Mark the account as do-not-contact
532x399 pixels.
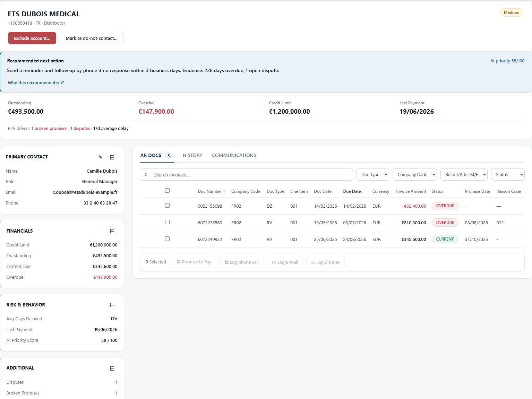point(92,38)
